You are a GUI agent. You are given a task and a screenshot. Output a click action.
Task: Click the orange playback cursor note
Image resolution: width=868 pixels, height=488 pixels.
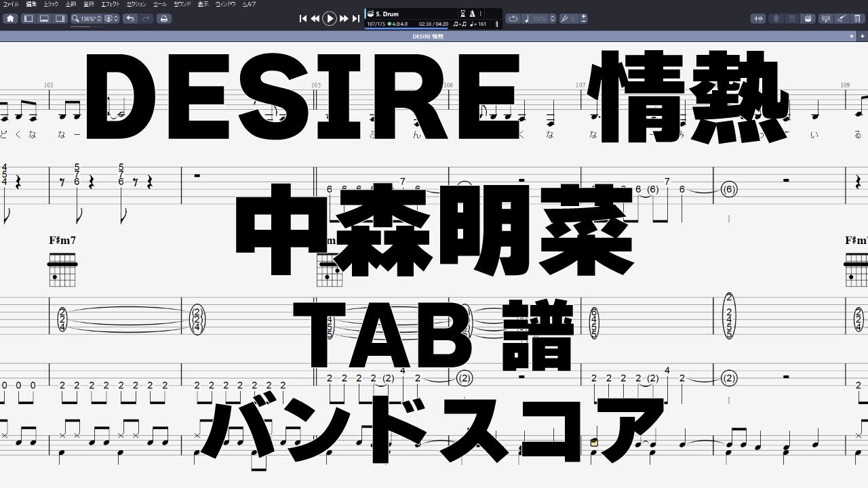point(595,442)
